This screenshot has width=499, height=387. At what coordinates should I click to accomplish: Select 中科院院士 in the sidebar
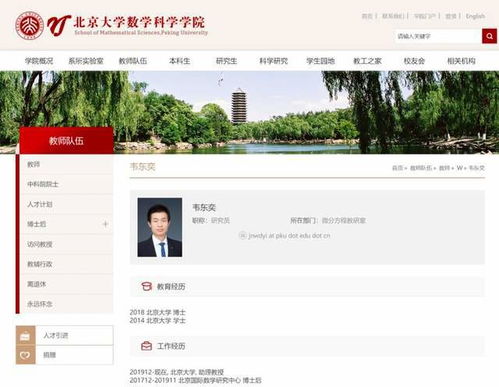click(67, 184)
